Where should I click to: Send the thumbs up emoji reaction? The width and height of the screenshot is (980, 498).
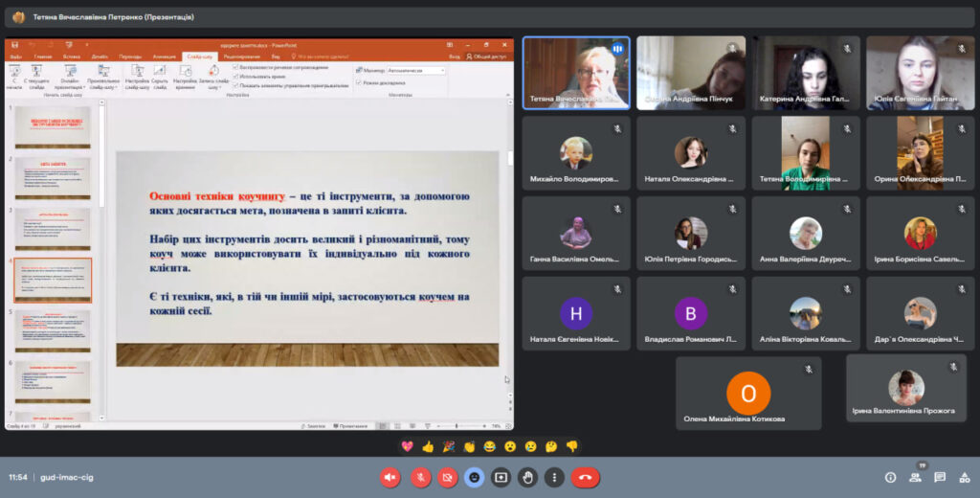click(428, 446)
